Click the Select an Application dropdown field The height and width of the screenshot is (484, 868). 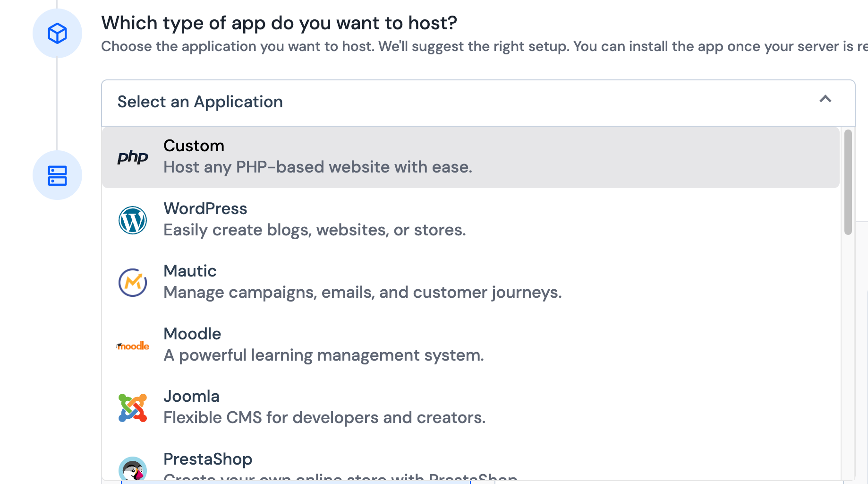click(x=425, y=103)
